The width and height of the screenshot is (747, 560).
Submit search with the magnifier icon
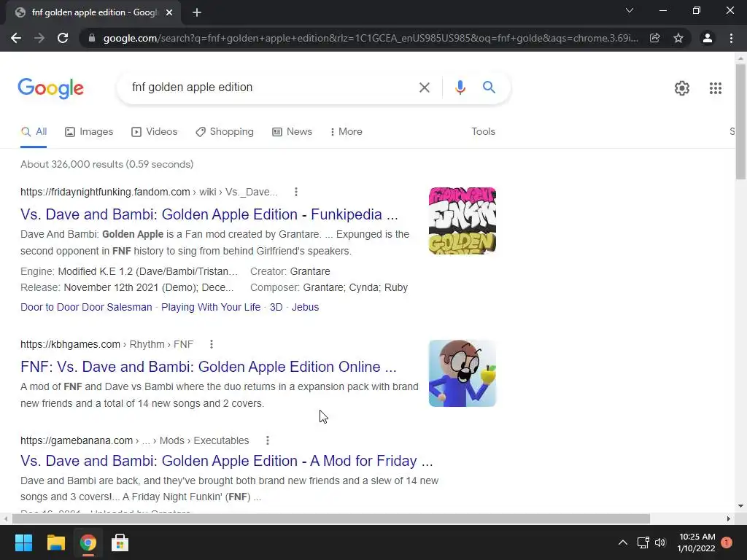pyautogui.click(x=489, y=87)
